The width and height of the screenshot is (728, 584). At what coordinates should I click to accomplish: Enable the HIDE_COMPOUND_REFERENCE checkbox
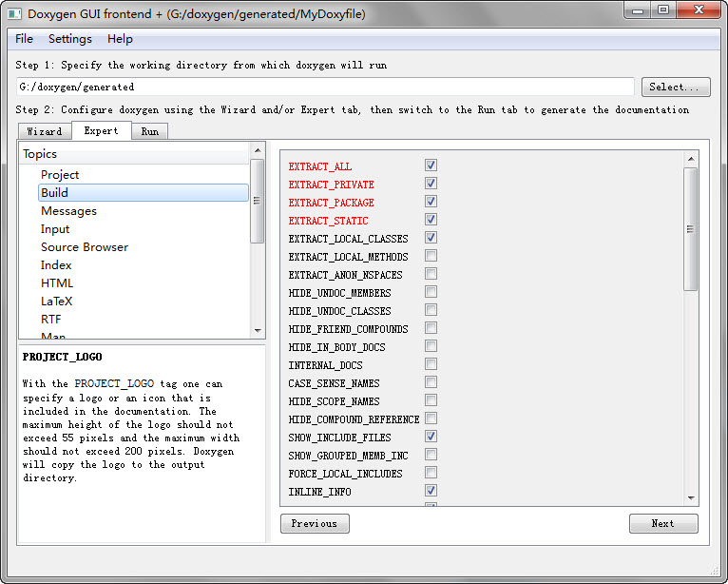tap(431, 419)
